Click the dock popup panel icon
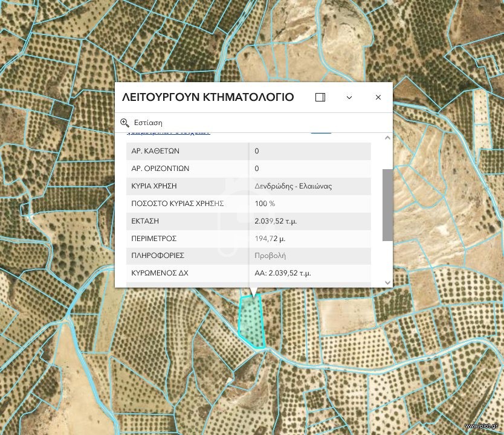The image size is (504, 435). click(x=320, y=97)
